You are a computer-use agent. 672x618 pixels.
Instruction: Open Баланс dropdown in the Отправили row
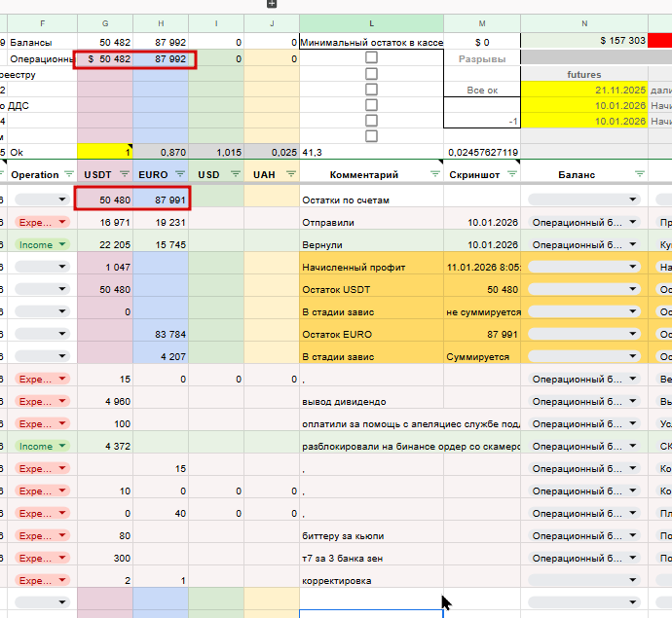click(x=584, y=222)
